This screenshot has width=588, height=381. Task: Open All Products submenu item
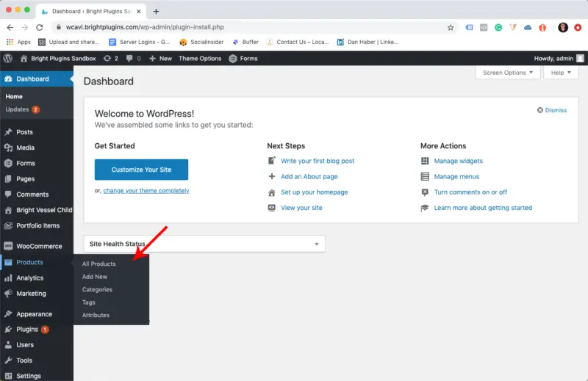99,264
